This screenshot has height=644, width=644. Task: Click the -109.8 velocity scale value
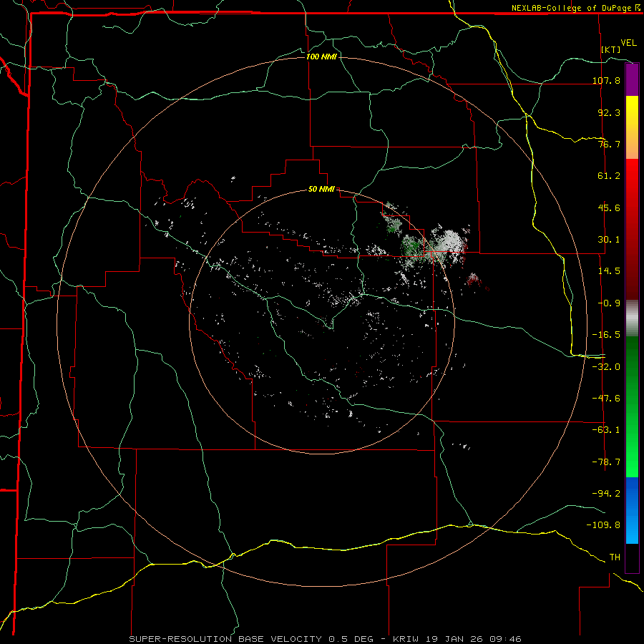click(603, 525)
